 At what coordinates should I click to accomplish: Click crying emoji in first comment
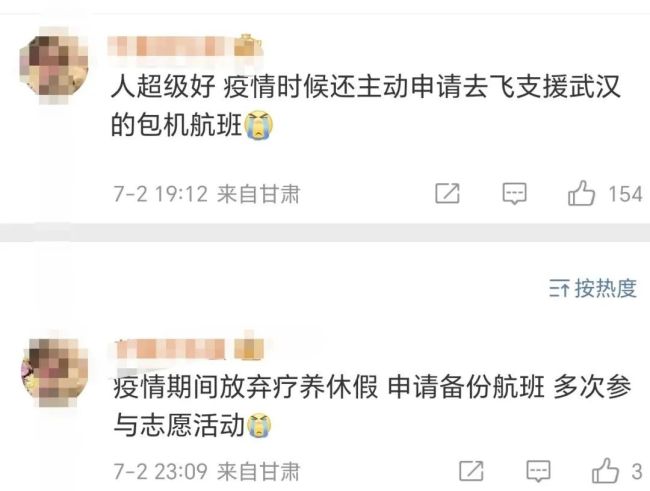click(259, 125)
